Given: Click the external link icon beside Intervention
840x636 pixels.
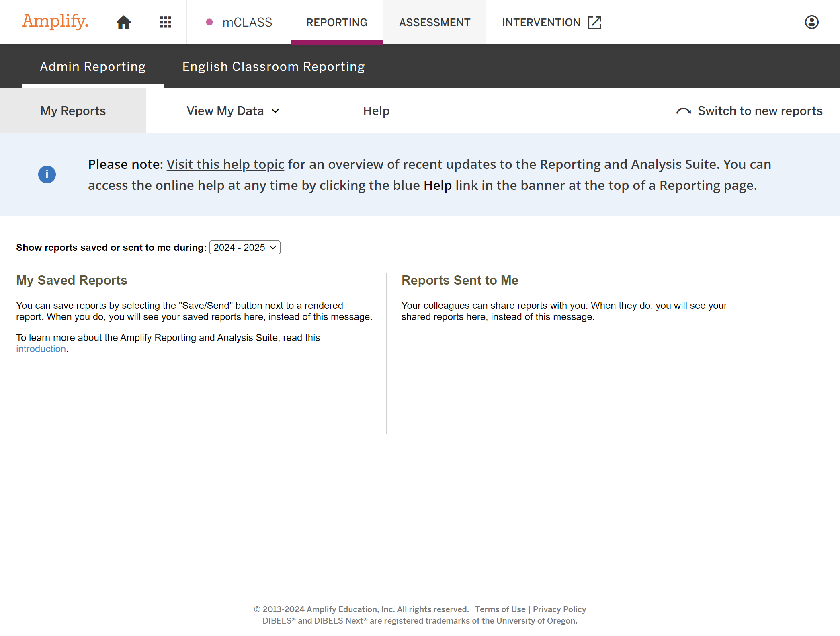Looking at the screenshot, I should 594,23.
